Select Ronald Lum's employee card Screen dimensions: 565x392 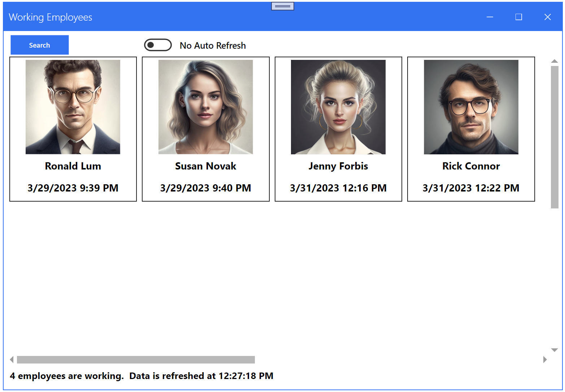(73, 129)
